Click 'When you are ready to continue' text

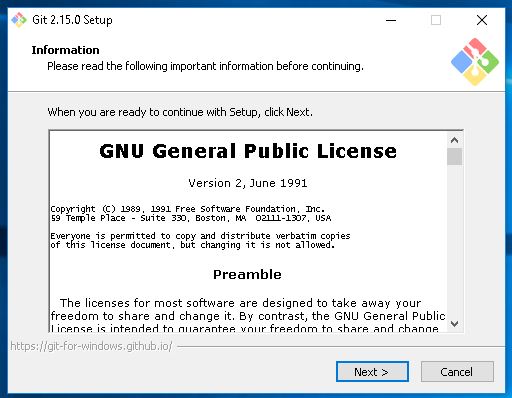coord(180,112)
